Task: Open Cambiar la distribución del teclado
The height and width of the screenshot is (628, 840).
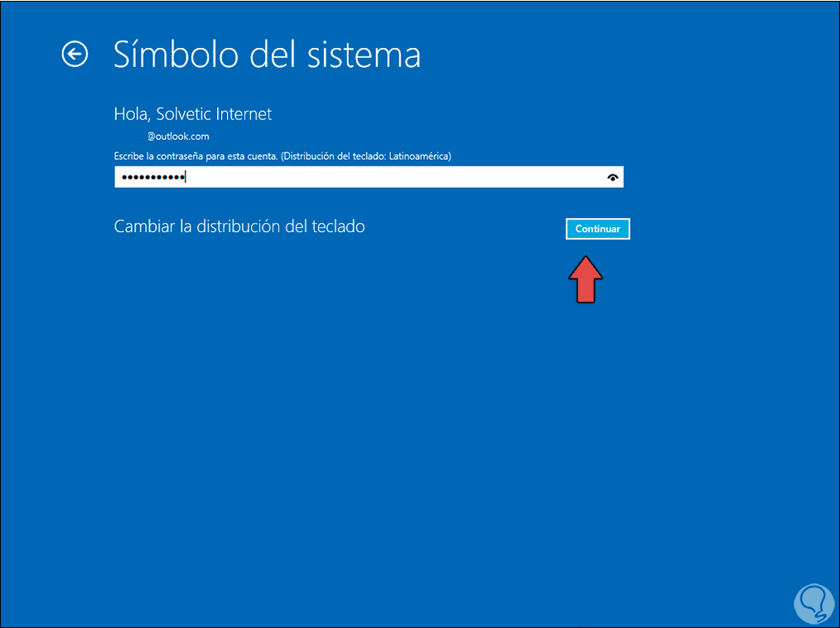Action: pos(239,226)
